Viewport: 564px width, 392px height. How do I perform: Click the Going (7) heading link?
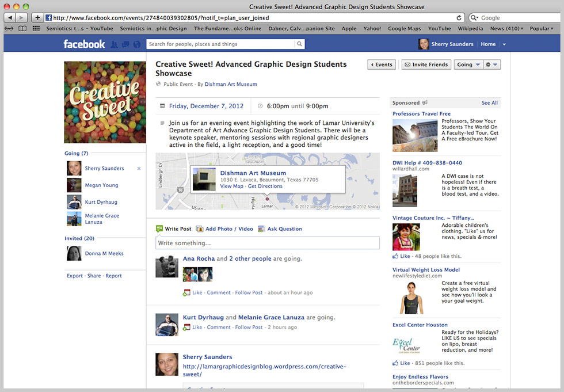tap(76, 153)
